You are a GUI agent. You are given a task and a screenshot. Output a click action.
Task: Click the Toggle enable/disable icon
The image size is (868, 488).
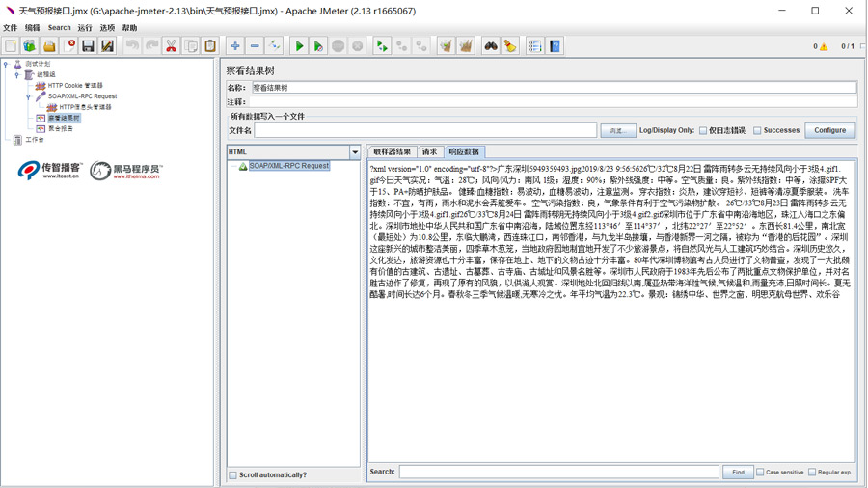coord(274,46)
